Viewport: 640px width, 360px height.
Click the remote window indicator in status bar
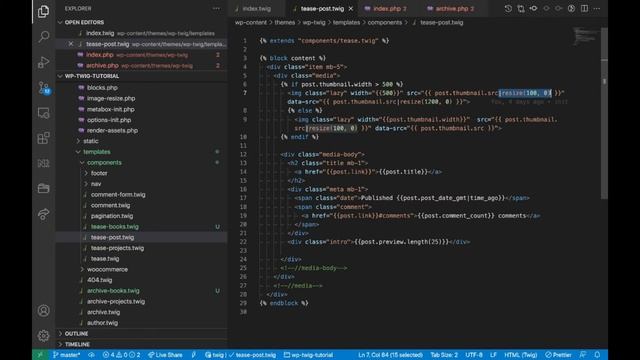[40, 355]
